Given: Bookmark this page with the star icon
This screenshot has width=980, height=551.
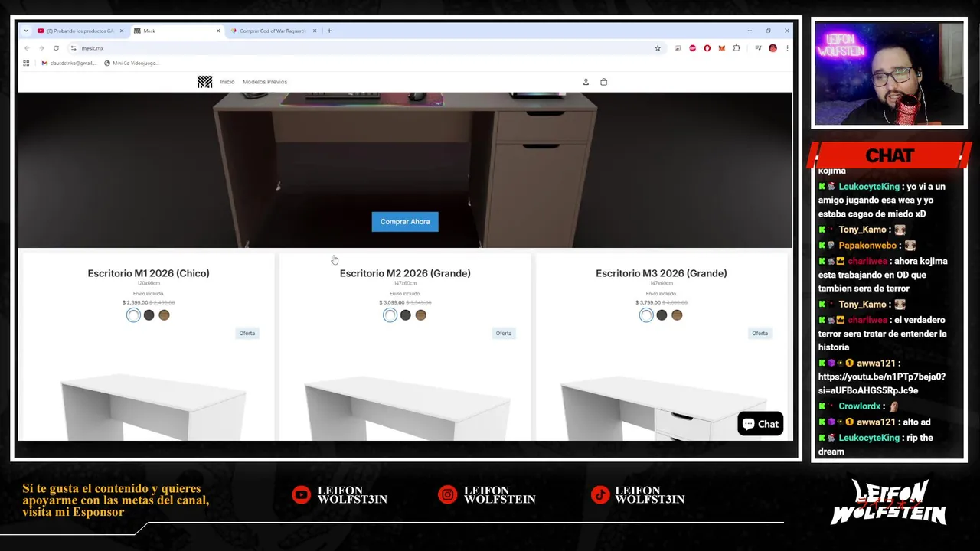Looking at the screenshot, I should click(658, 48).
